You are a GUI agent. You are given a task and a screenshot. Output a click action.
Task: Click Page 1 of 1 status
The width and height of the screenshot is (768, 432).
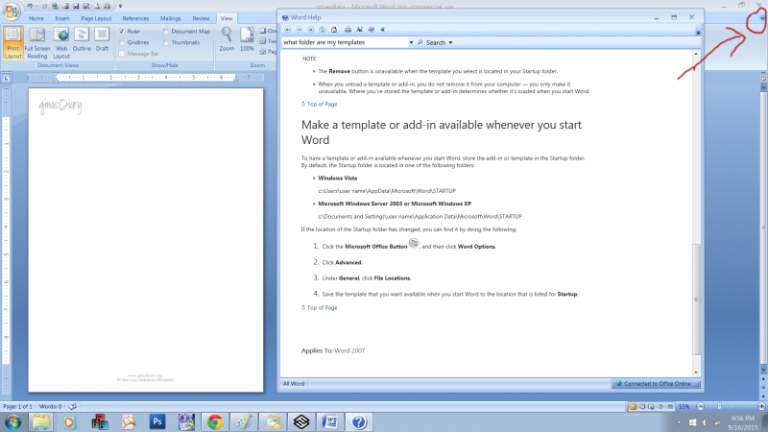tap(18, 407)
